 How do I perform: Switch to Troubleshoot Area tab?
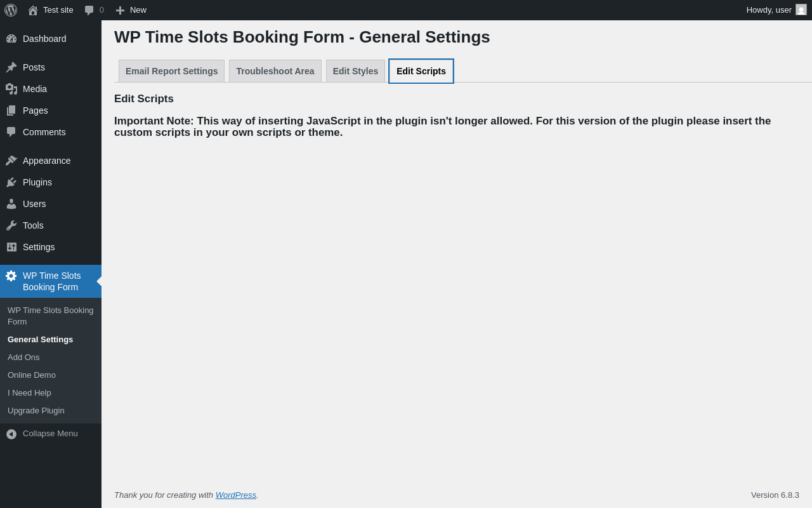(275, 71)
